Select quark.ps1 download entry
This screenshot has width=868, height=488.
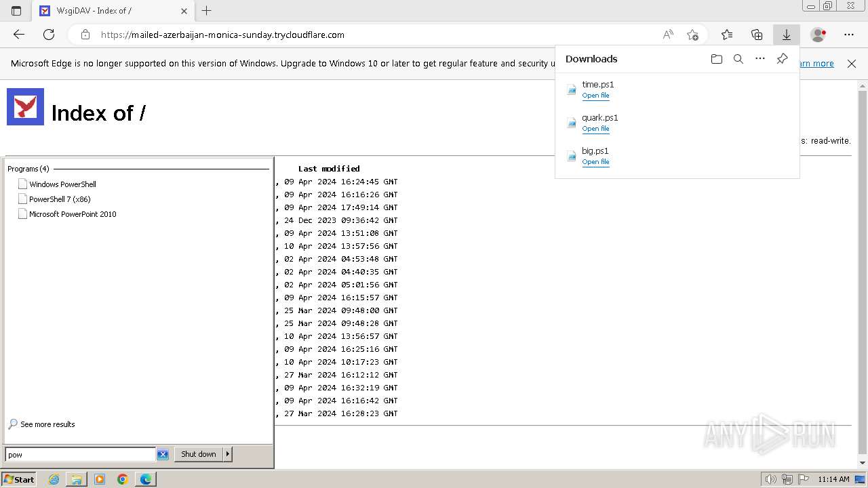tap(677, 123)
